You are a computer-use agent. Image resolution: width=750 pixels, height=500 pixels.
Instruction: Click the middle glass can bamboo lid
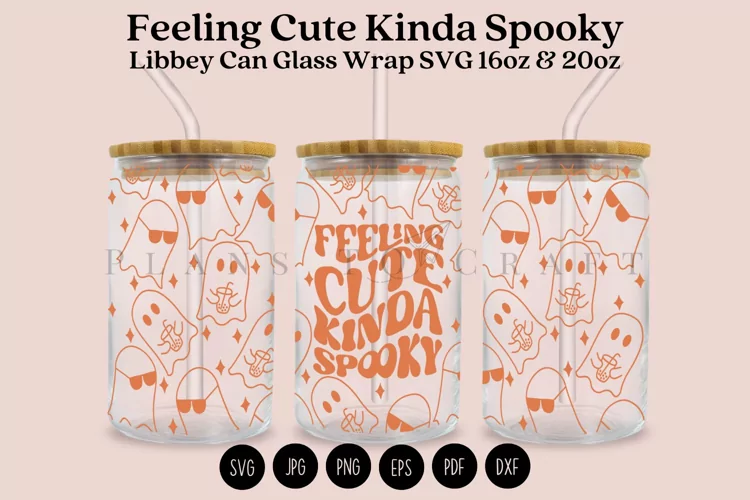tap(379, 149)
